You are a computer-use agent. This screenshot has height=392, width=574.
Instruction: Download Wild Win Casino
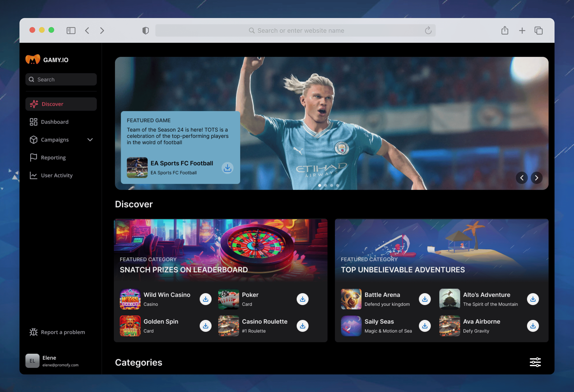tap(205, 299)
